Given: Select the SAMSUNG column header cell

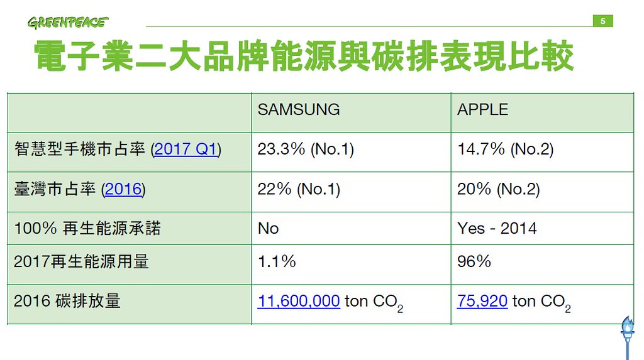Looking at the screenshot, I should tap(351, 113).
